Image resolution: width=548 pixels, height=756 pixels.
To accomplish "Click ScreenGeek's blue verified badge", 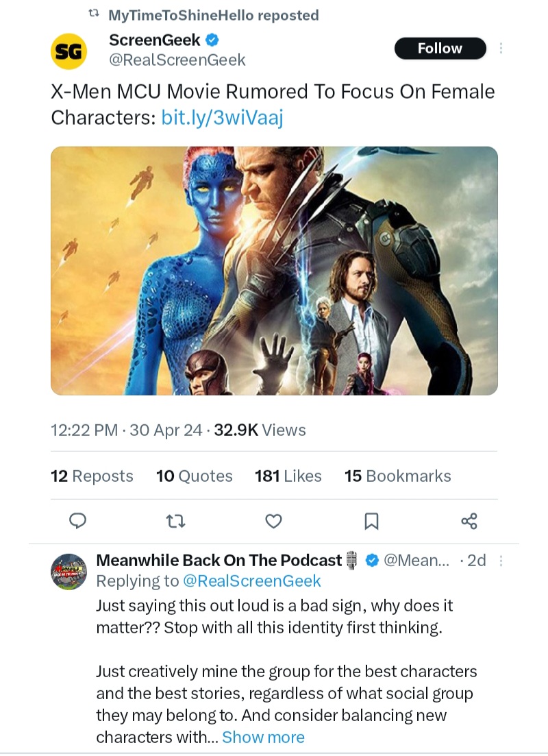I will tap(212, 40).
